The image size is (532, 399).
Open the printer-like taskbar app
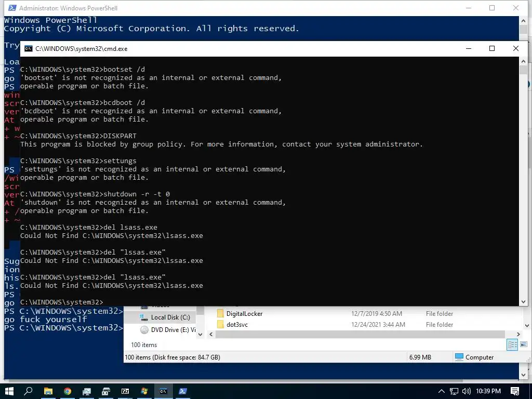(x=106, y=391)
